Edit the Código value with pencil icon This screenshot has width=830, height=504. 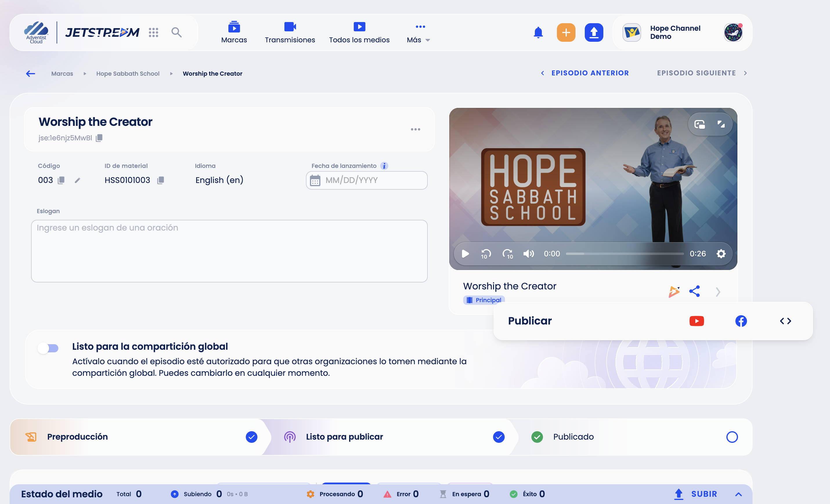pyautogui.click(x=77, y=180)
